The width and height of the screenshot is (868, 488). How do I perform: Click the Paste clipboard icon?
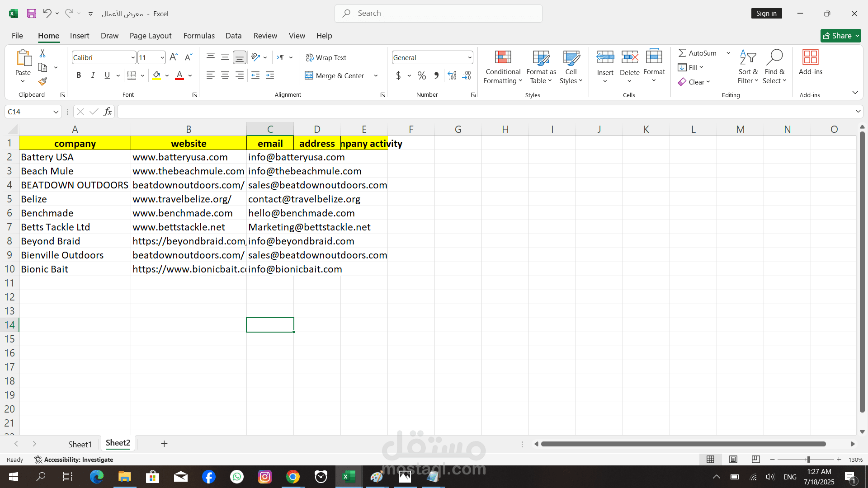(23, 58)
